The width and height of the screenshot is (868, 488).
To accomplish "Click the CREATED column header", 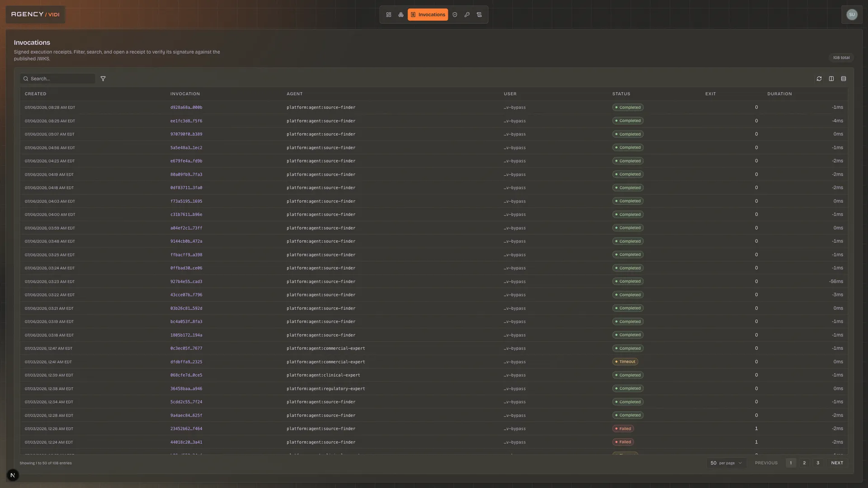I will point(35,94).
